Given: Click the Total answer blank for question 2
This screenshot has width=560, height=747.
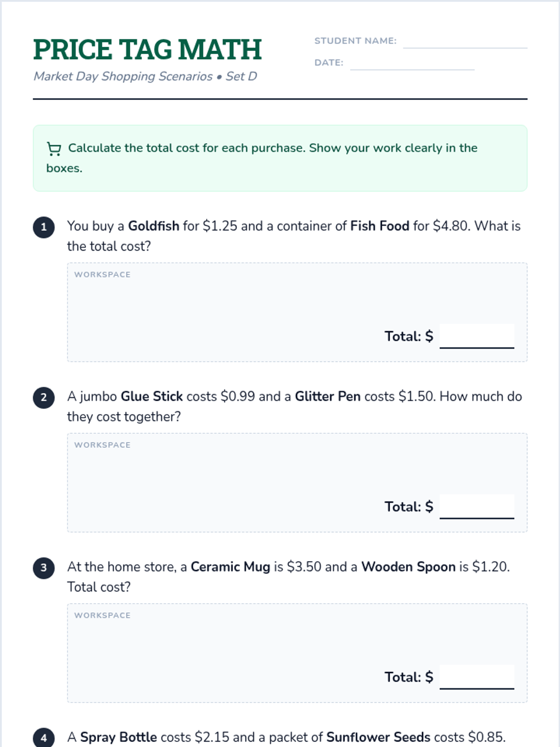Looking at the screenshot, I should 477,507.
